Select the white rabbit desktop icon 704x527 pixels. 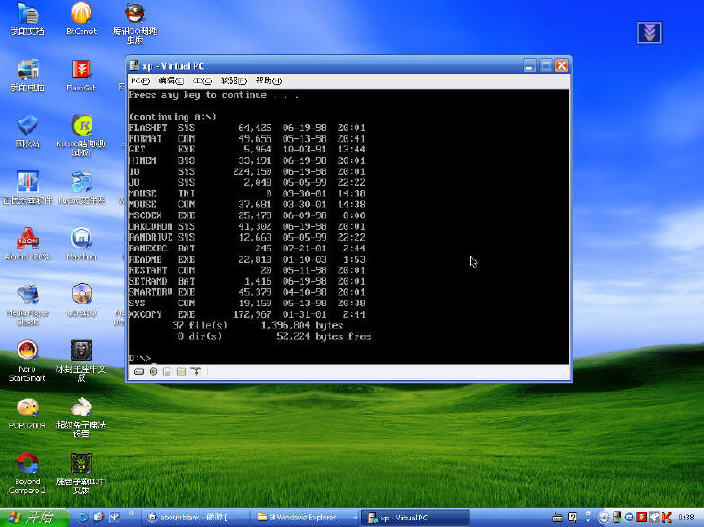[81, 417]
